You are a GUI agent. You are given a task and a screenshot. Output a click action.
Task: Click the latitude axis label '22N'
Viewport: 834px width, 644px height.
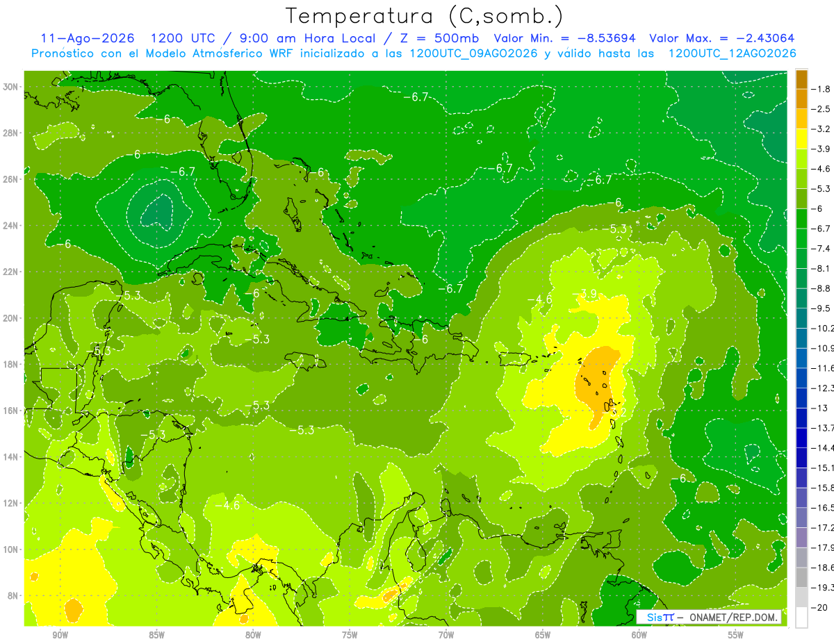click(x=12, y=272)
